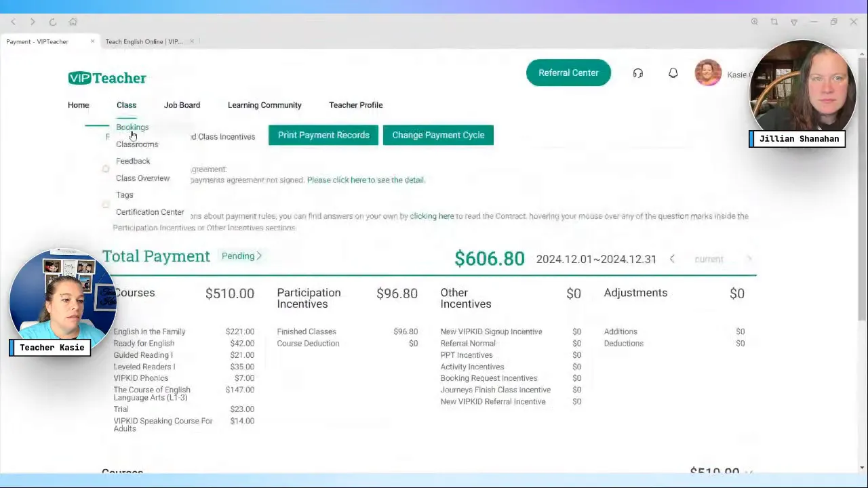
Task: Click the scrollbar down arrow
Action: tap(862, 468)
